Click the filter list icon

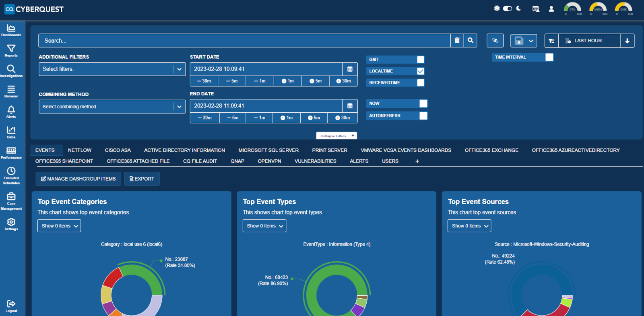point(551,41)
